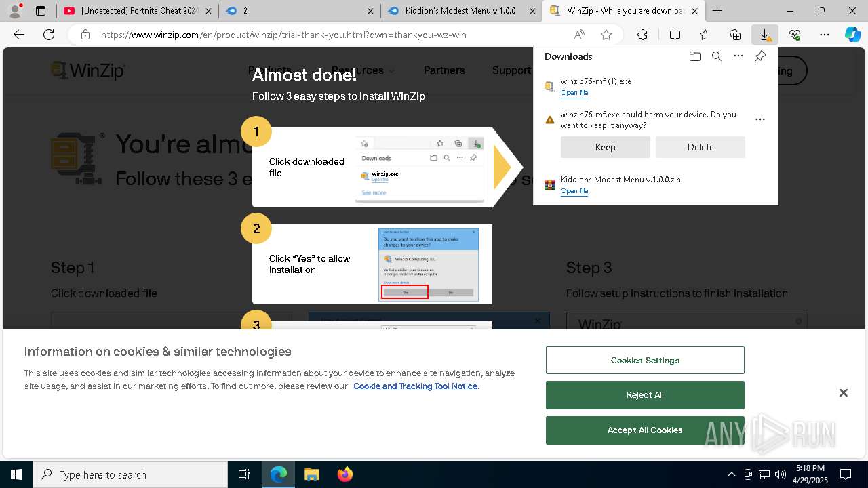Open Settings and more menu

825,35
